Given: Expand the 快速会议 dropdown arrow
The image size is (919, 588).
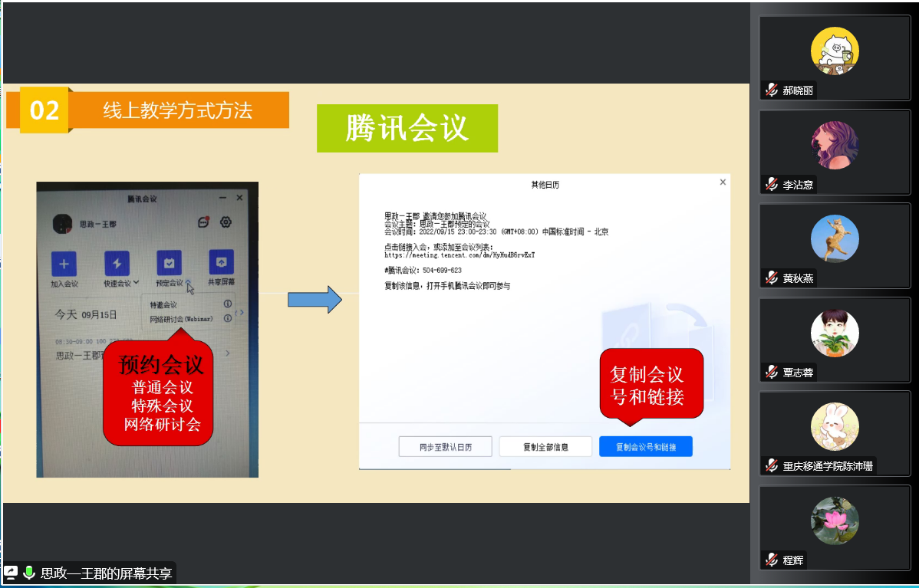Looking at the screenshot, I should click(x=136, y=283).
